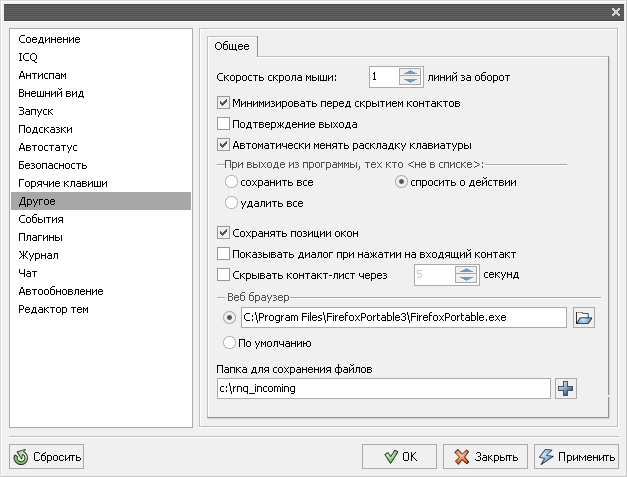
Task: Select the 'Другое' settings section
Action: click(x=101, y=201)
